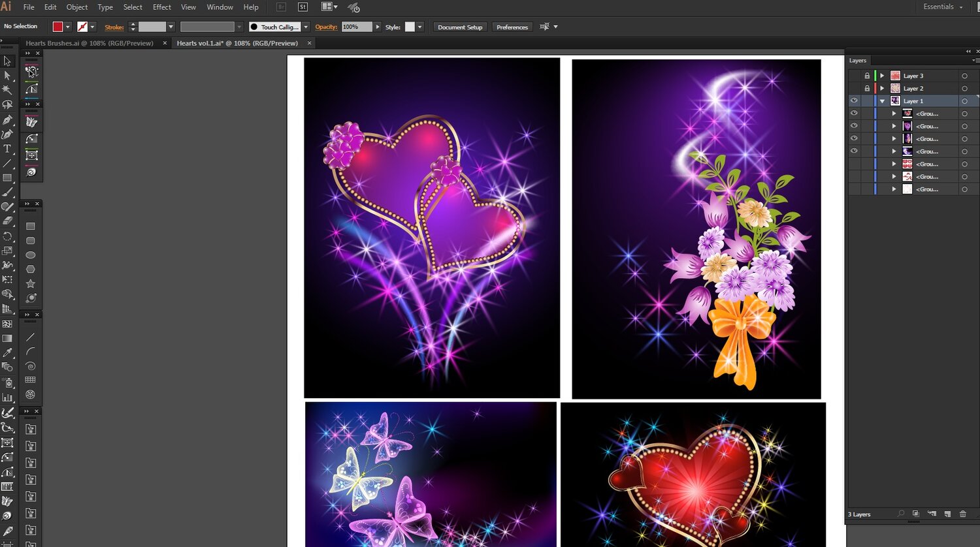Screen dimensions: 980x547
Task: Create a new layer in Layers panel
Action: (947, 514)
